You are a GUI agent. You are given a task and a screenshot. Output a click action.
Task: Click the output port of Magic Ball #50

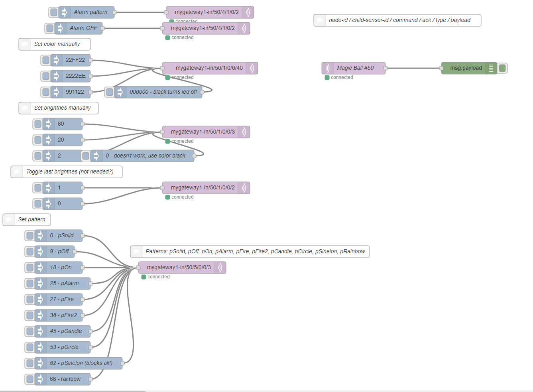[x=385, y=68]
